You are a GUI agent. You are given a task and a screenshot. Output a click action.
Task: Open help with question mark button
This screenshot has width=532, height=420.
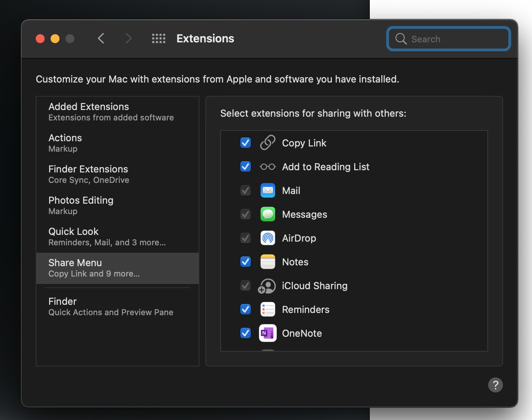click(x=495, y=385)
